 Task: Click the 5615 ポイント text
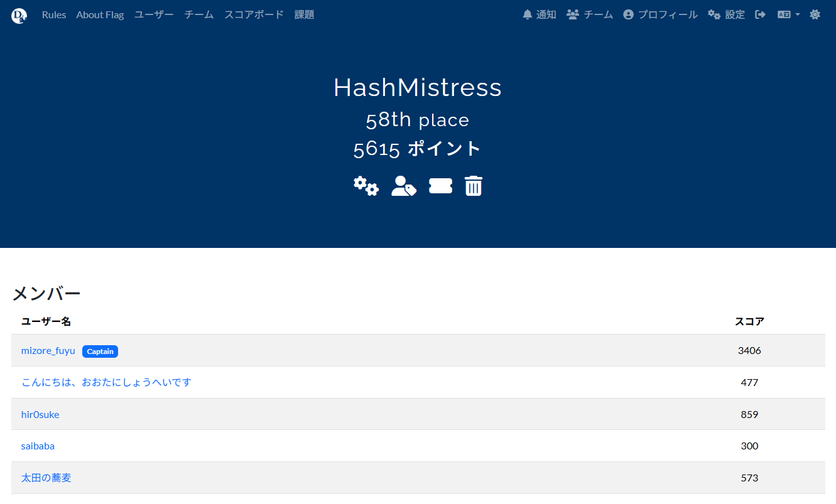(418, 149)
